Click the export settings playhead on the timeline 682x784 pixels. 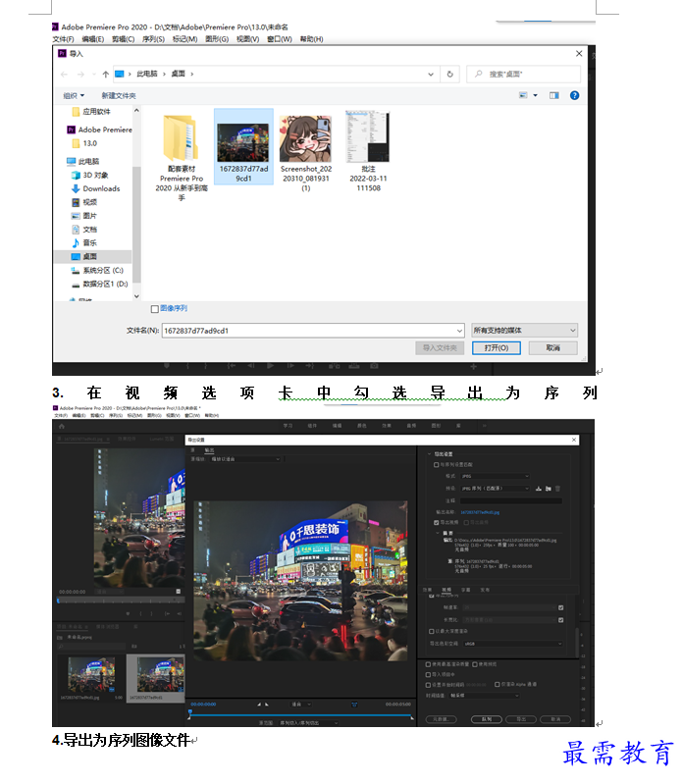(x=190, y=712)
